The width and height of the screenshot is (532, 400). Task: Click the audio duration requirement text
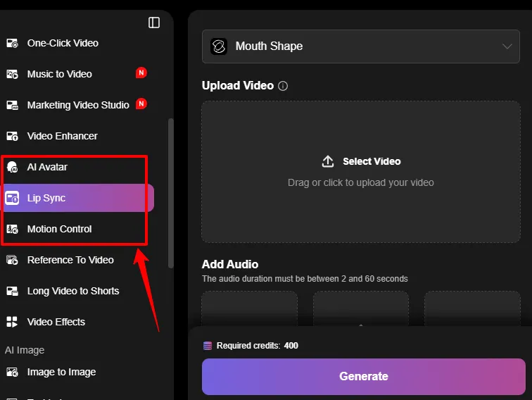point(305,279)
